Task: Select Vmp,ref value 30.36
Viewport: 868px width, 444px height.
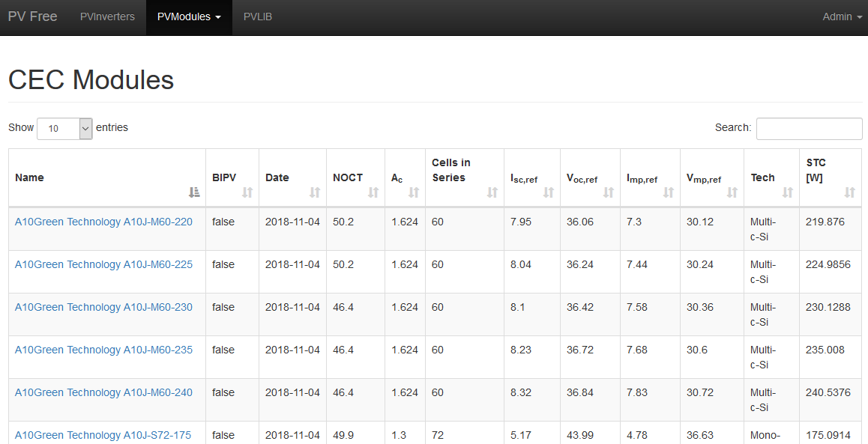Action: click(x=699, y=307)
